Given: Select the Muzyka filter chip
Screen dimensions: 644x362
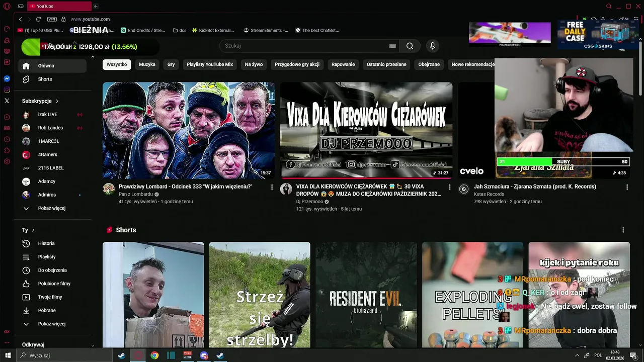Looking at the screenshot, I should click(x=147, y=64).
